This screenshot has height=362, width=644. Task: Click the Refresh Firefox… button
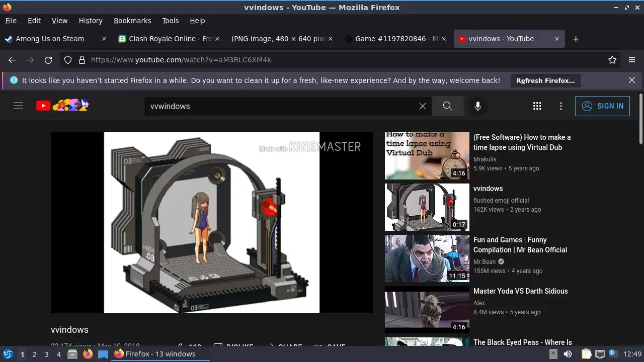545,80
